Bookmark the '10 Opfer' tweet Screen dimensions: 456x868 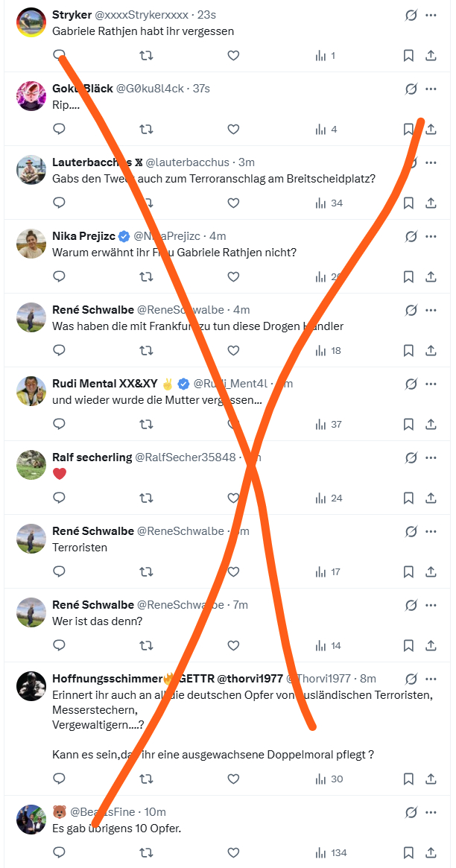408,852
